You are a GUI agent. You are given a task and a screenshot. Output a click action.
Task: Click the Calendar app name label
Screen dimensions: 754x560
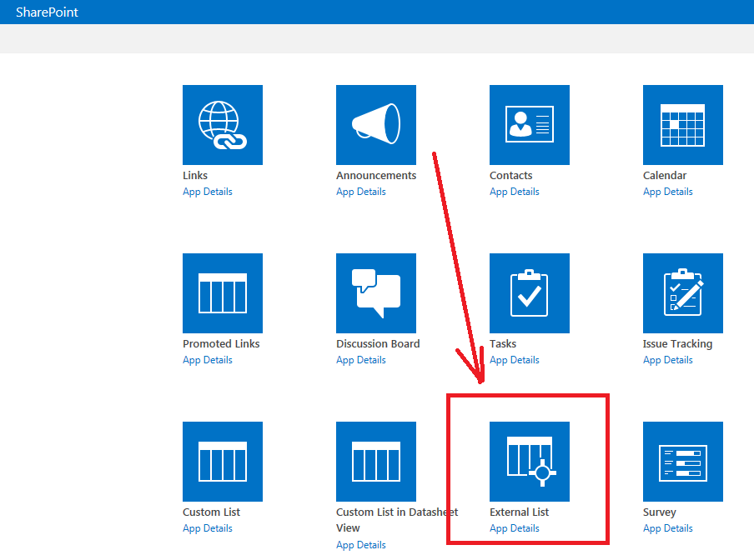point(665,175)
